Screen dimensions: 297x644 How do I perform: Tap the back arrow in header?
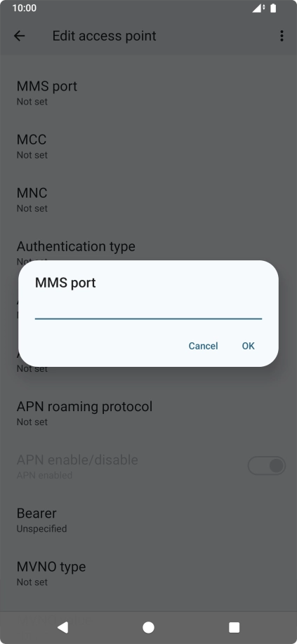[19, 36]
